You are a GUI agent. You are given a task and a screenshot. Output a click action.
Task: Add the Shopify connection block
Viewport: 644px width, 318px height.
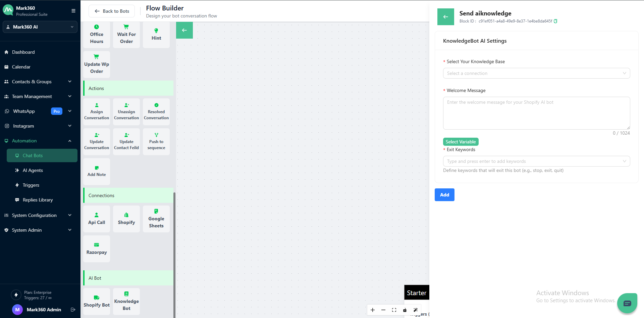pos(126,219)
